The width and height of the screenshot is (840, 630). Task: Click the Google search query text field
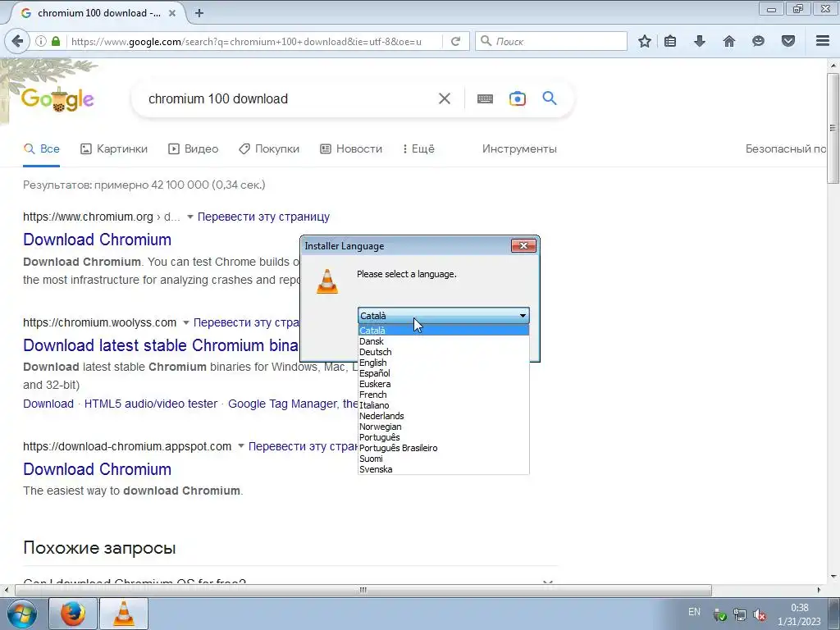290,98
